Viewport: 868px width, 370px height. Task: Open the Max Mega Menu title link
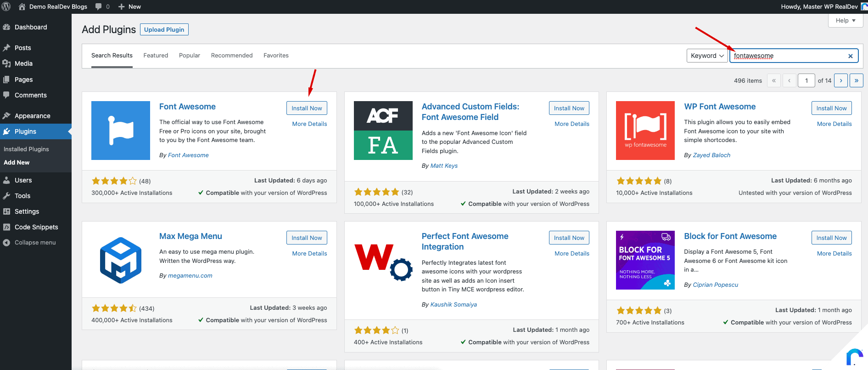pyautogui.click(x=190, y=236)
